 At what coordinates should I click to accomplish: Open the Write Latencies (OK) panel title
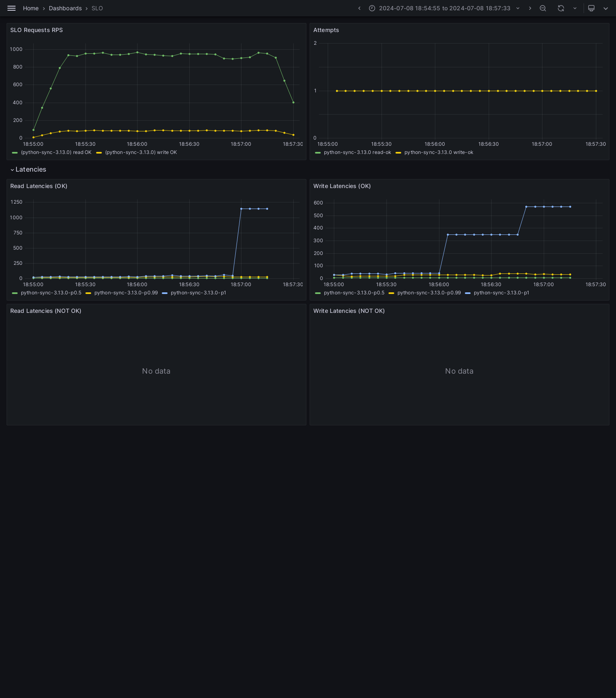(x=342, y=186)
